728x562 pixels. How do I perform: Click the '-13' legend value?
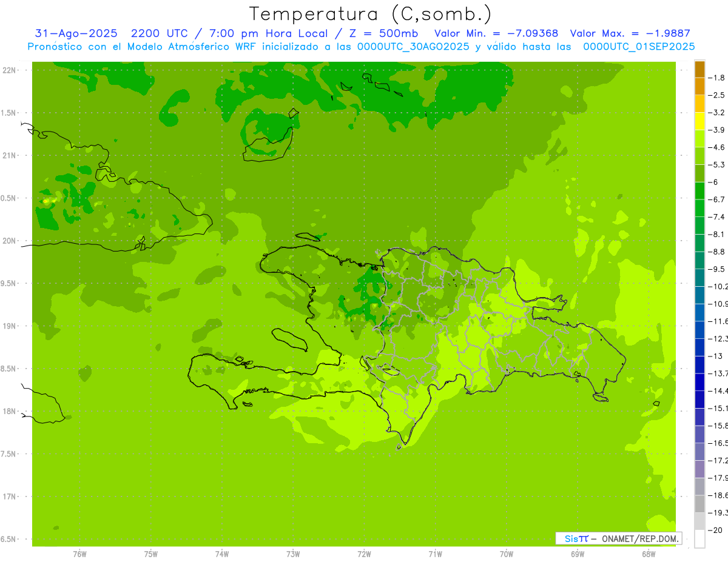click(715, 356)
